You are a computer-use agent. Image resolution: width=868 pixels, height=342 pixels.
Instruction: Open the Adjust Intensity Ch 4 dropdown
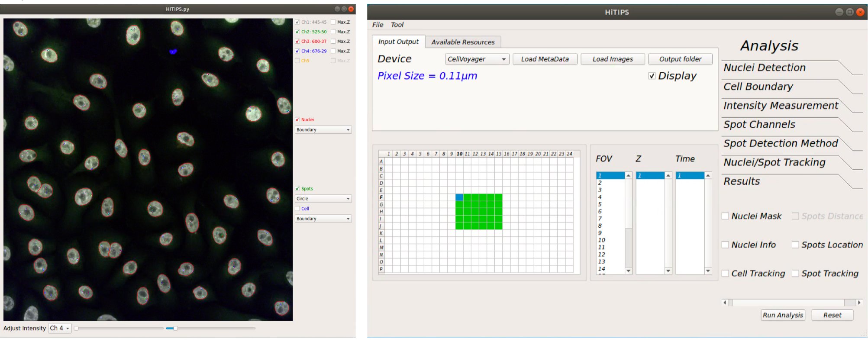click(x=60, y=328)
